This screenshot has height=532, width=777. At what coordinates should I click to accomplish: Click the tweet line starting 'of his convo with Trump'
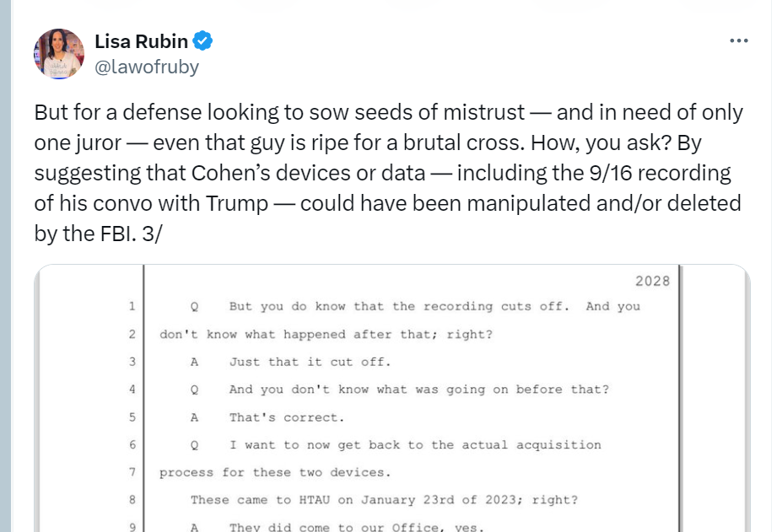(x=387, y=203)
